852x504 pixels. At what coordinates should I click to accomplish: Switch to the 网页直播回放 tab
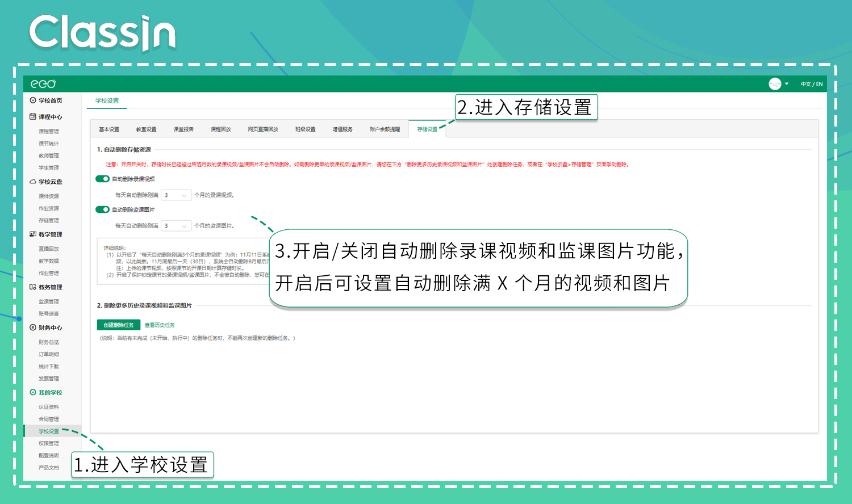263,129
